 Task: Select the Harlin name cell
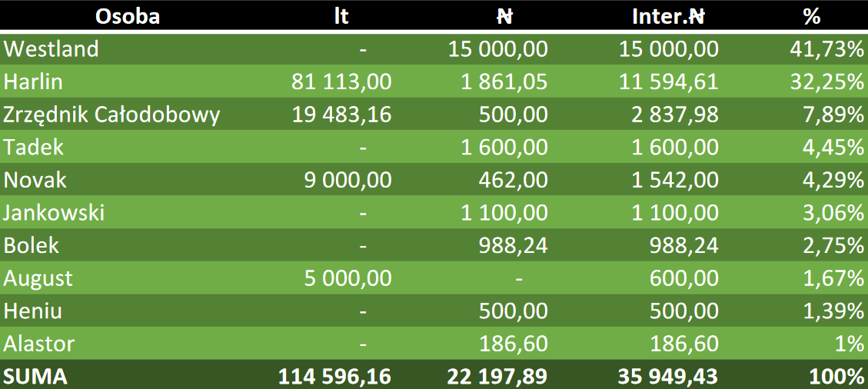pos(33,81)
